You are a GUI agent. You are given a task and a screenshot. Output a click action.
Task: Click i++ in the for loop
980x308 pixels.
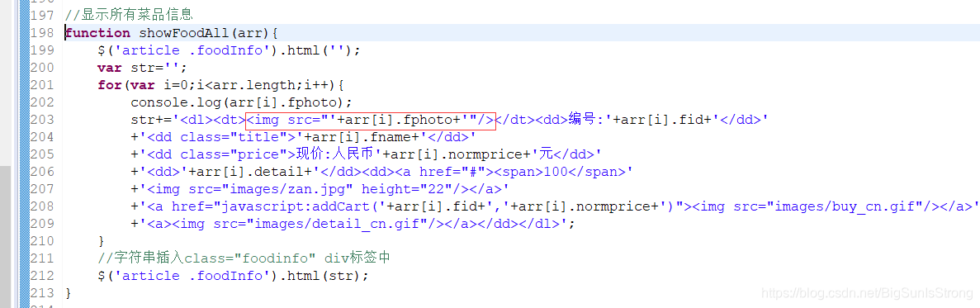click(x=315, y=85)
